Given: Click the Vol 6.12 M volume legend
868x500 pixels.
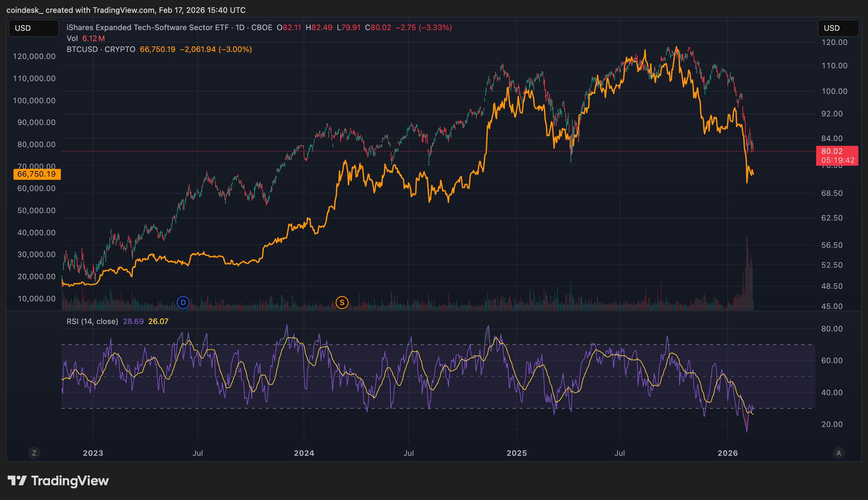Looking at the screenshot, I should (86, 38).
